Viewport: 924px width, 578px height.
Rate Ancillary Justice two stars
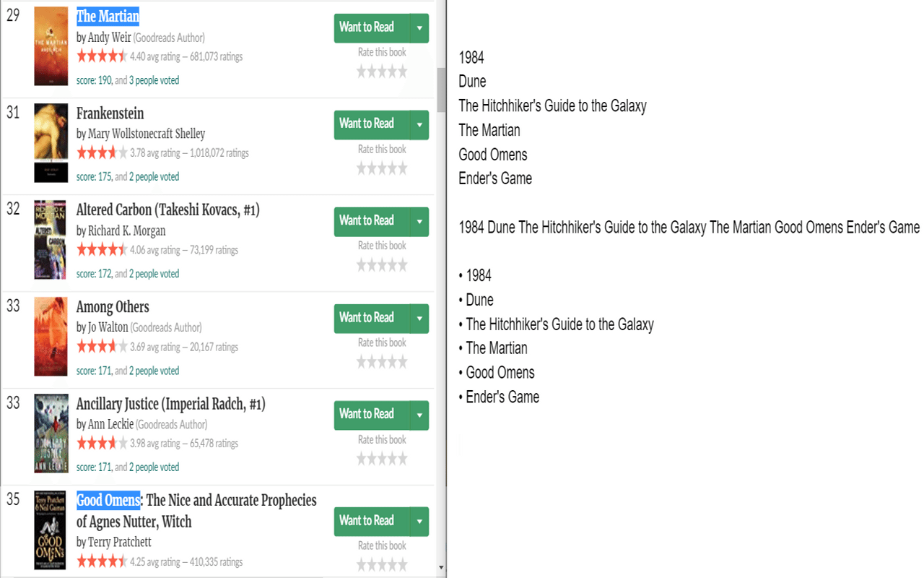(371, 458)
